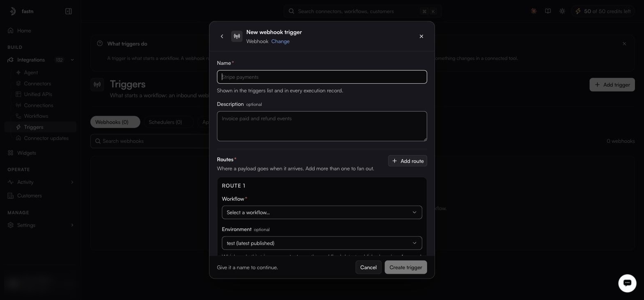Go back with the modal's left arrow
The image size is (644, 300).
pyautogui.click(x=222, y=37)
